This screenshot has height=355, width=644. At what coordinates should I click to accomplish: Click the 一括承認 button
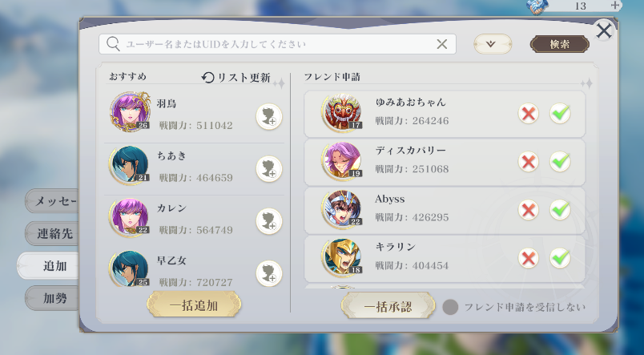tap(388, 305)
